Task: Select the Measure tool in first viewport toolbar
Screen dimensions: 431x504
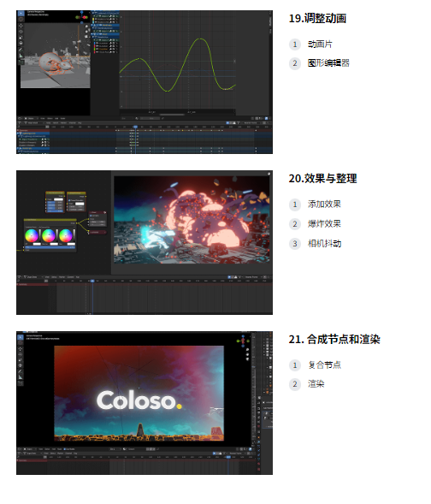Action: pyautogui.click(x=21, y=56)
